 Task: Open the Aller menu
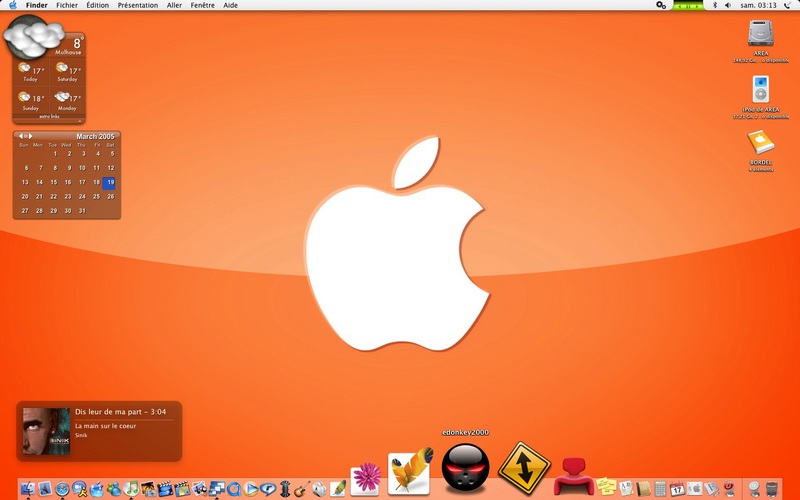pos(174,5)
